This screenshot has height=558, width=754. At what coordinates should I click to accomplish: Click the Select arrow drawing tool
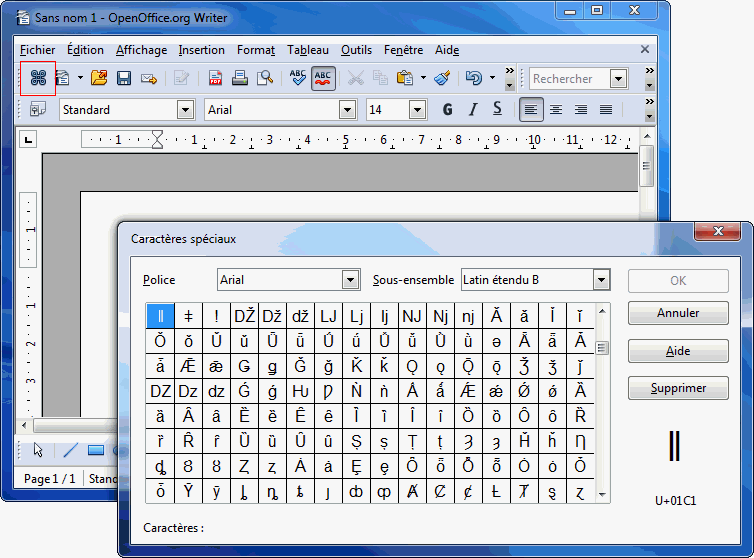pos(38,450)
